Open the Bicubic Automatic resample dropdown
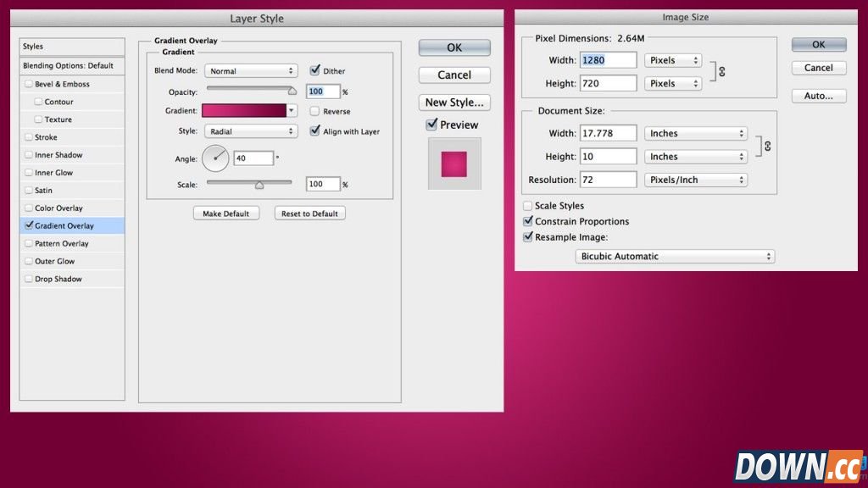Image resolution: width=868 pixels, height=488 pixels. 675,256
